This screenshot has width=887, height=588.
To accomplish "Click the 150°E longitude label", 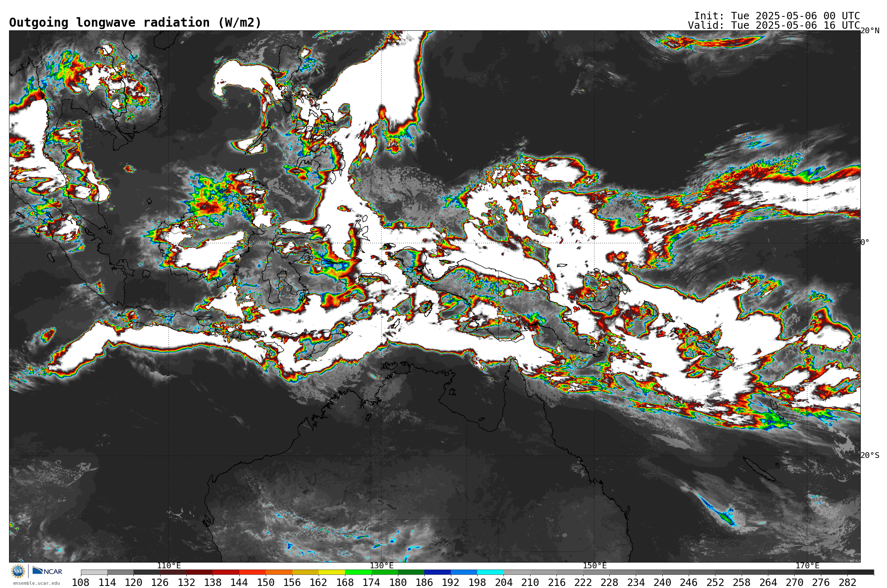I will [595, 566].
